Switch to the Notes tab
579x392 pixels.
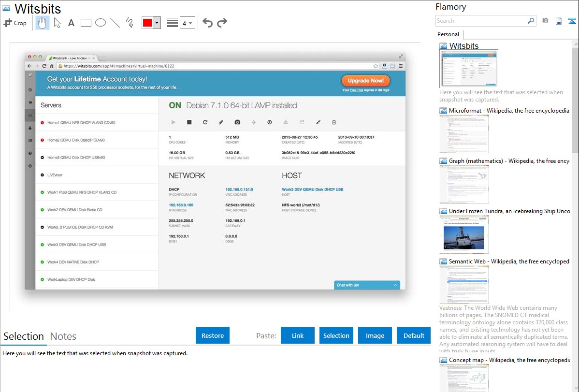coord(63,336)
